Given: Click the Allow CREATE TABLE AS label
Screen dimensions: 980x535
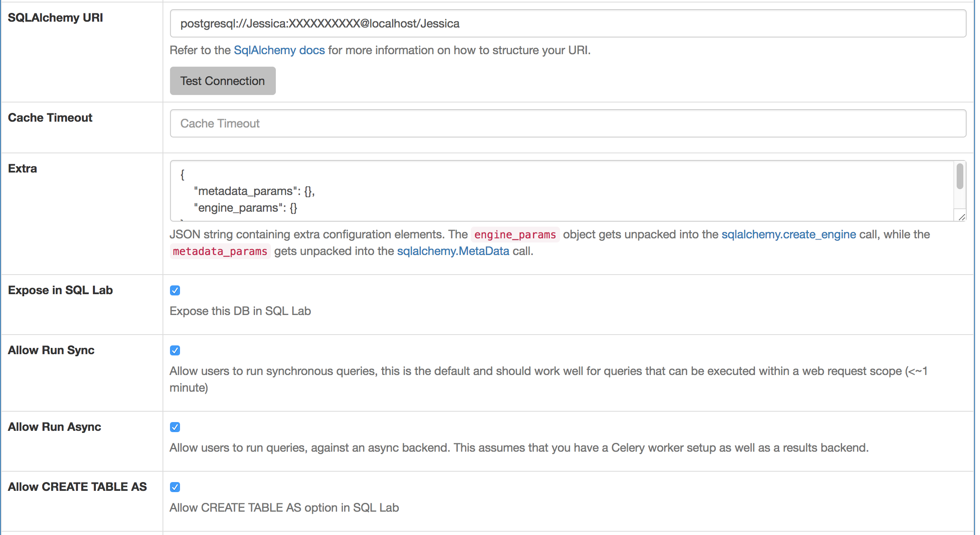Looking at the screenshot, I should coord(77,487).
